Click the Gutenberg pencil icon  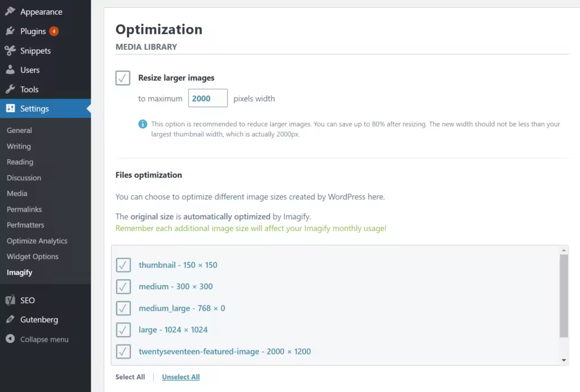(10, 319)
